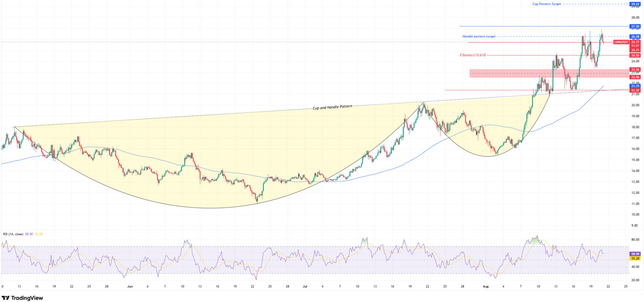Click the TradingView logo

[x=22, y=298]
